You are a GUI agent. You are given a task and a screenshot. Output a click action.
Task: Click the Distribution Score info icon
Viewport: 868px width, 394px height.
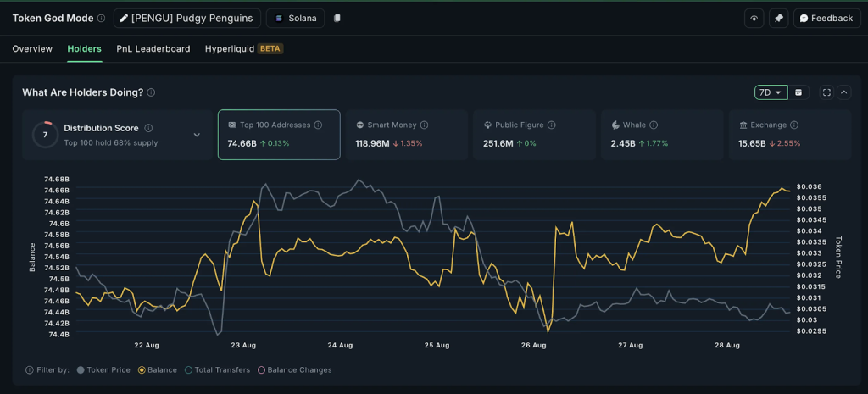tap(148, 128)
